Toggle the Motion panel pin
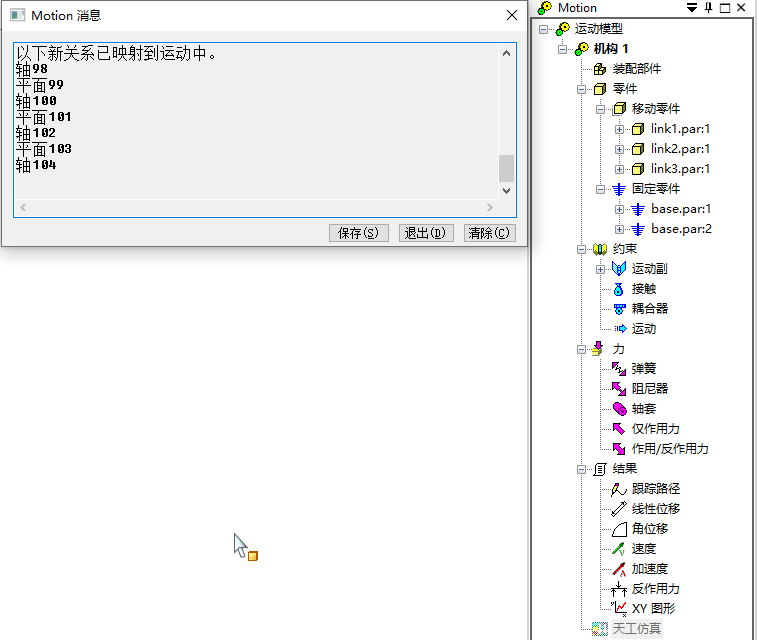This screenshot has height=640, width=758. pyautogui.click(x=709, y=8)
